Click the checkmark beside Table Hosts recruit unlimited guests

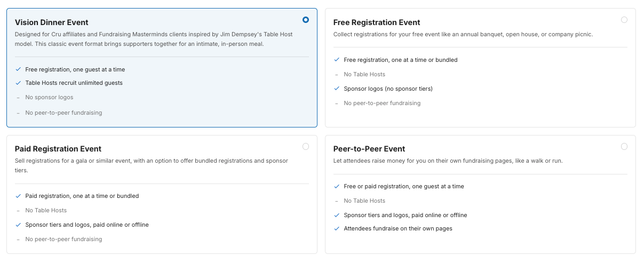tap(18, 83)
